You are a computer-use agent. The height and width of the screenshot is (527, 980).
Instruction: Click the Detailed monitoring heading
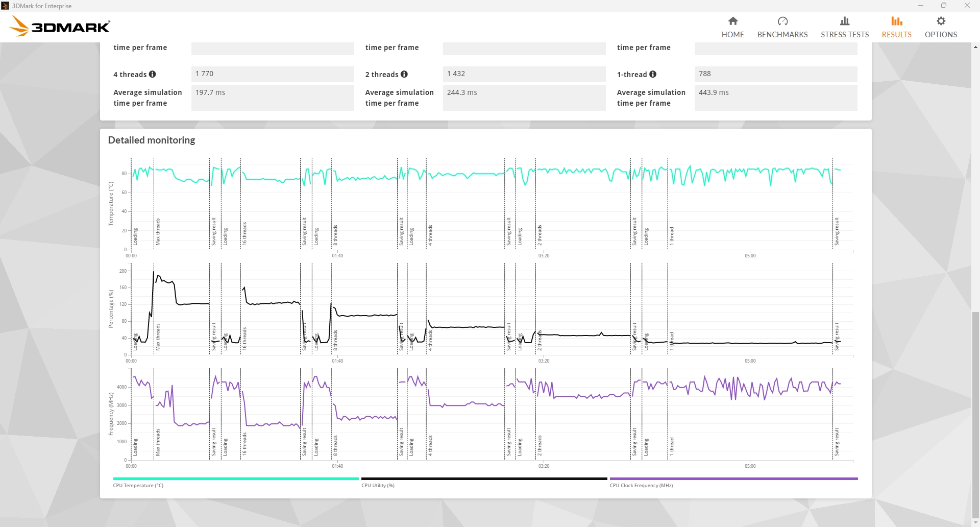152,140
